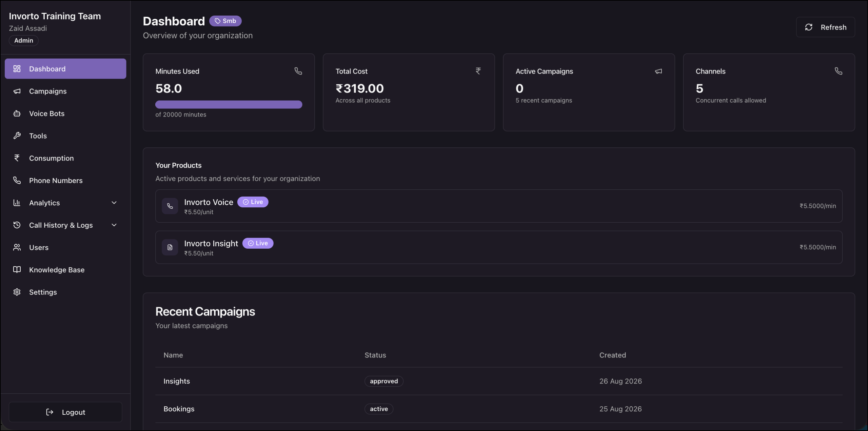Image resolution: width=868 pixels, height=431 pixels.
Task: Go to Settings page
Action: tap(65, 292)
